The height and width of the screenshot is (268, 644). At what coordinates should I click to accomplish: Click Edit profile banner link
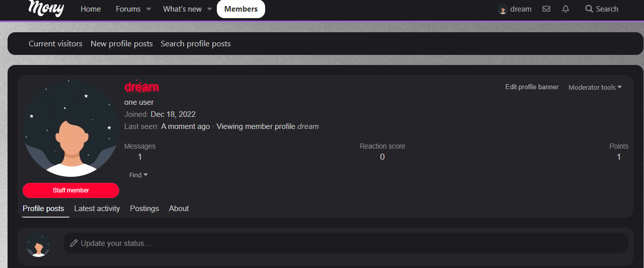coord(532,87)
